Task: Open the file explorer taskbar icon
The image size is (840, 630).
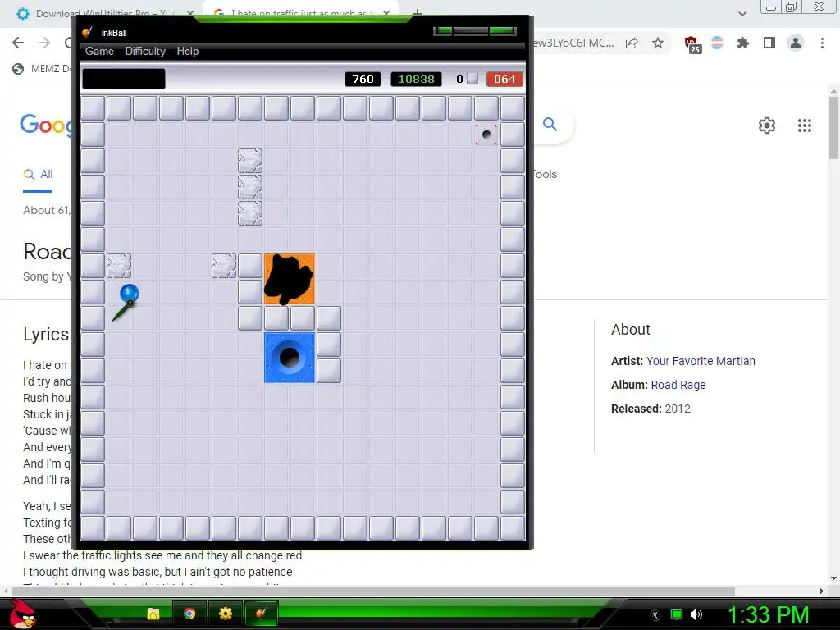Action: (153, 614)
